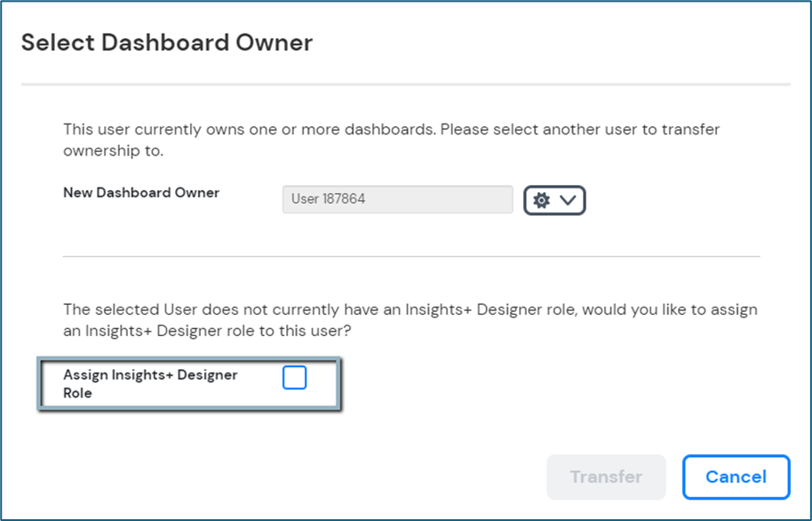The width and height of the screenshot is (812, 521).
Task: Select the gear-and-chevron user lookup control
Action: pyautogui.click(x=554, y=200)
